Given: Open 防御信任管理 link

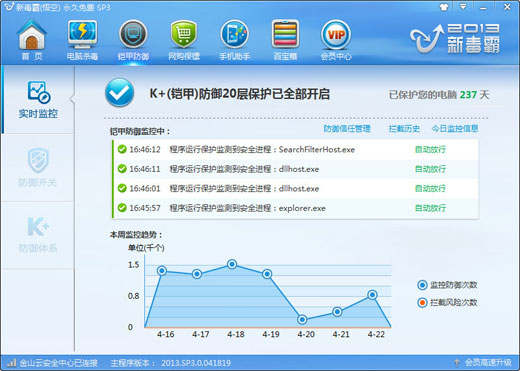Looking at the screenshot, I should 347,129.
